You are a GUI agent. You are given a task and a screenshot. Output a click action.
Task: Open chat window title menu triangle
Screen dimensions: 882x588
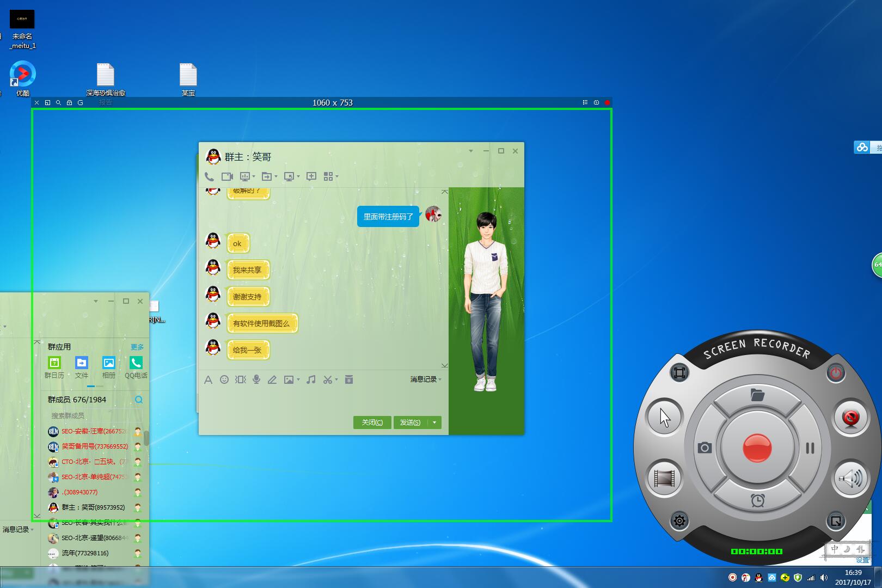point(471,151)
